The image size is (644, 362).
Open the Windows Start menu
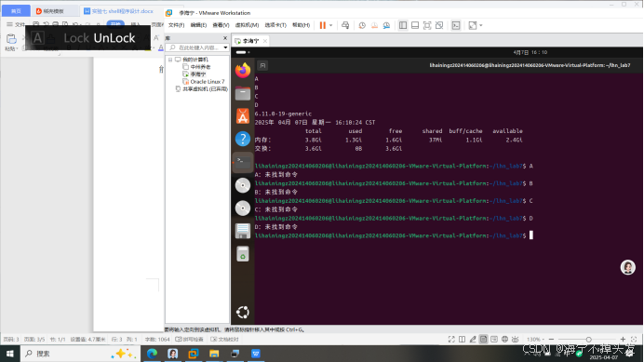[10, 354]
